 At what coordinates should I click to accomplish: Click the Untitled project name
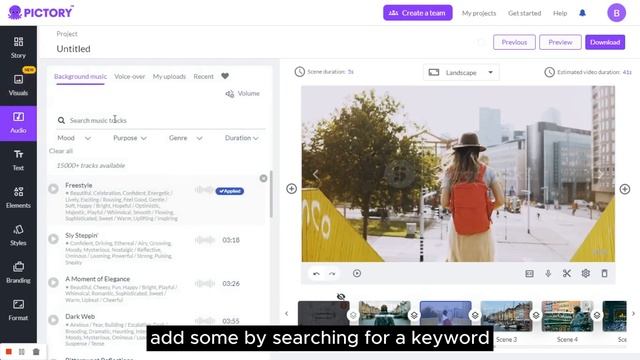pos(73,49)
